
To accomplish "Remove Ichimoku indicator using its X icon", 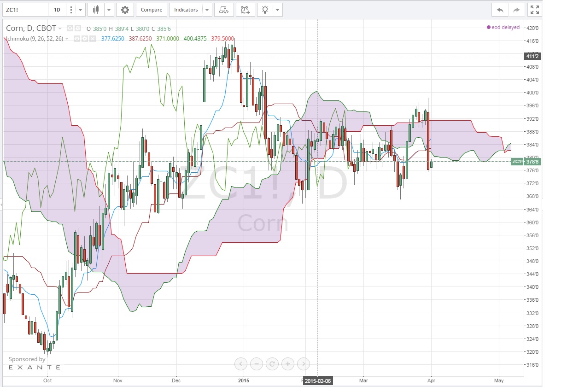I will (x=92, y=39).
